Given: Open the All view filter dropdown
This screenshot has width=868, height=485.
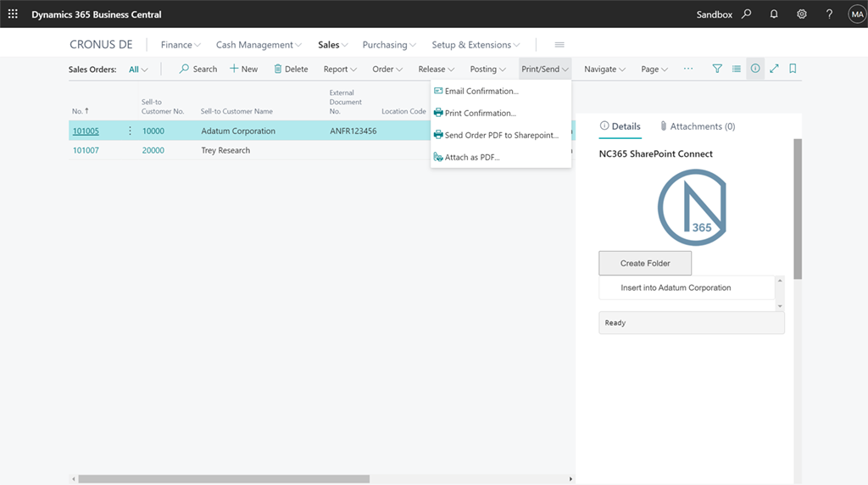Looking at the screenshot, I should tap(138, 70).
